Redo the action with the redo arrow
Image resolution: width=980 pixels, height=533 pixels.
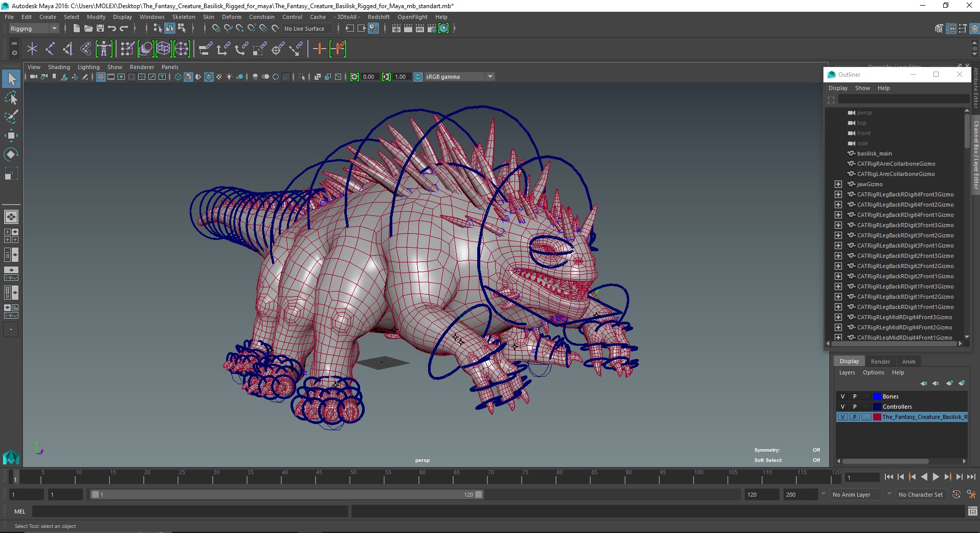click(x=123, y=28)
